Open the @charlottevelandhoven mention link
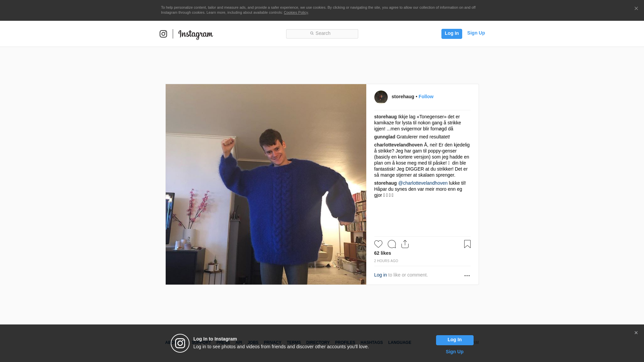 (x=423, y=183)
